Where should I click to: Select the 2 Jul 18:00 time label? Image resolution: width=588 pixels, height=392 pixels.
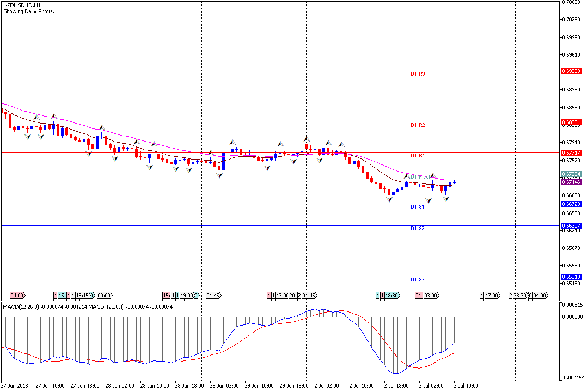(x=396, y=385)
